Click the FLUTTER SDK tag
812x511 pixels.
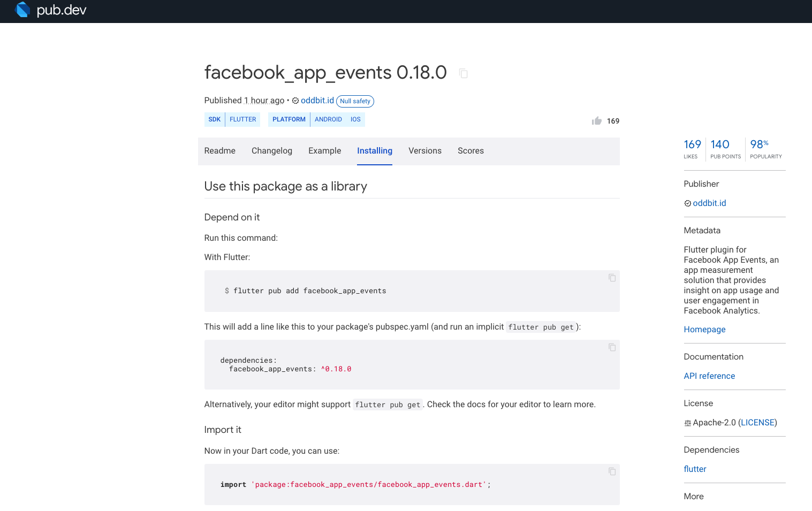click(243, 119)
